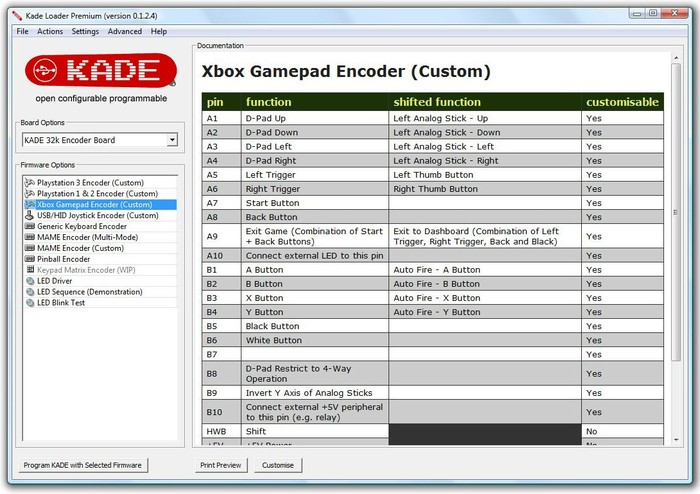
Task: Click the 'shifted function' column header
Action: click(x=485, y=102)
